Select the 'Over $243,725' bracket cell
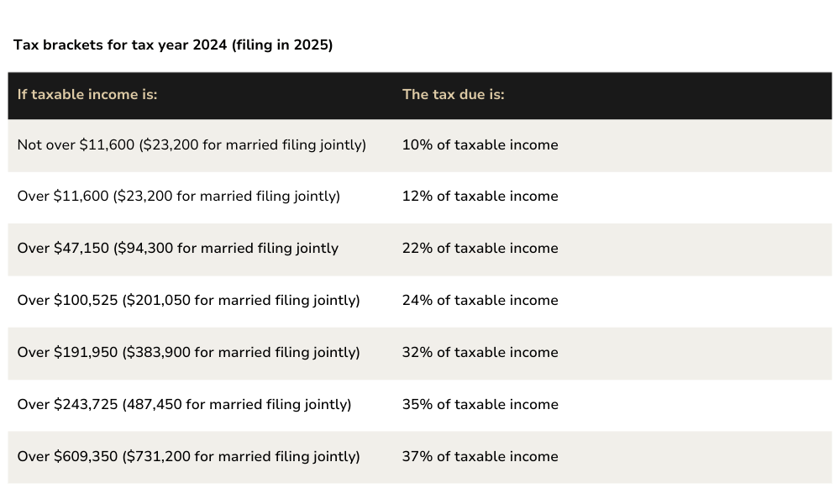Screen dimensions: 840x504 (184, 405)
